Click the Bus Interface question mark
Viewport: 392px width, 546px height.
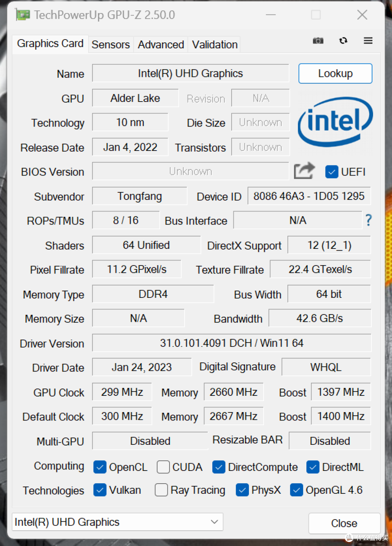pyautogui.click(x=369, y=220)
